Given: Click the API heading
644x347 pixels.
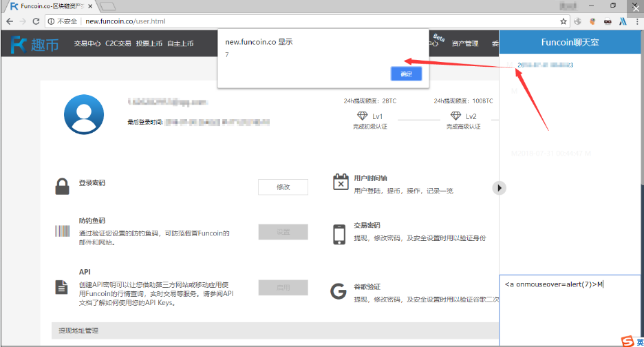Looking at the screenshot, I should pyautogui.click(x=85, y=272).
